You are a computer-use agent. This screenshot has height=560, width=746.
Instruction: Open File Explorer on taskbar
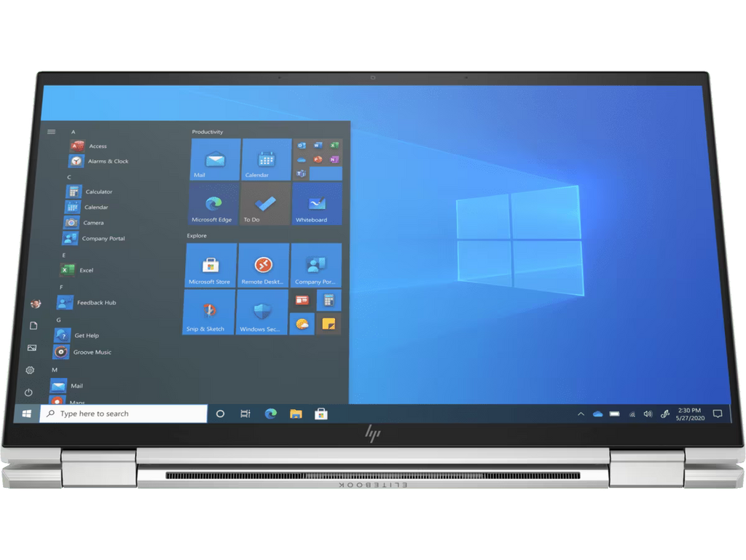point(296,414)
